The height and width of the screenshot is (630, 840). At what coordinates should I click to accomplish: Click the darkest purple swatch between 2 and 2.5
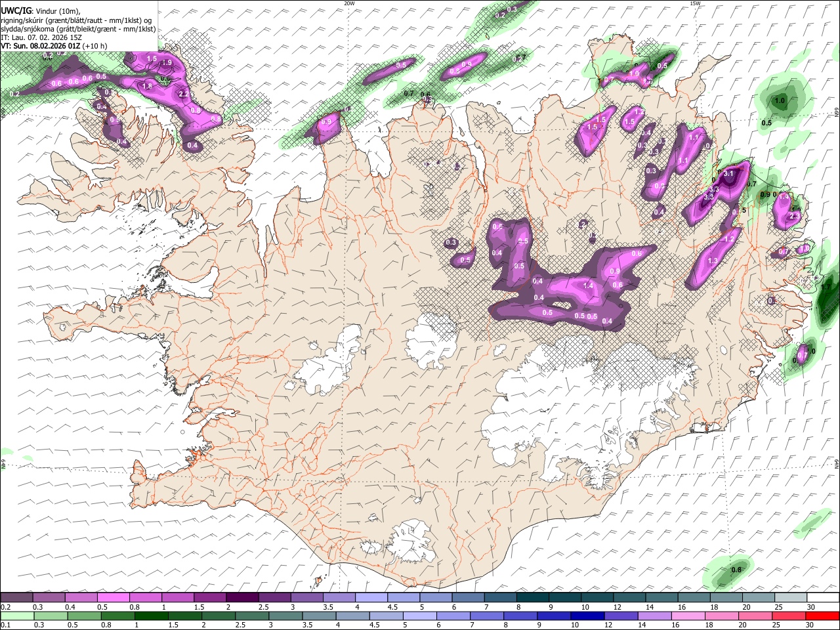(242, 598)
